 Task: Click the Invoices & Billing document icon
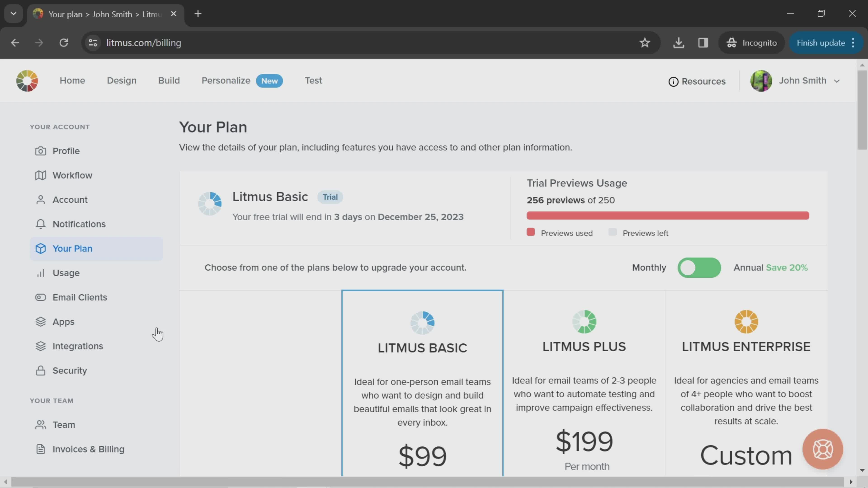[x=40, y=449]
